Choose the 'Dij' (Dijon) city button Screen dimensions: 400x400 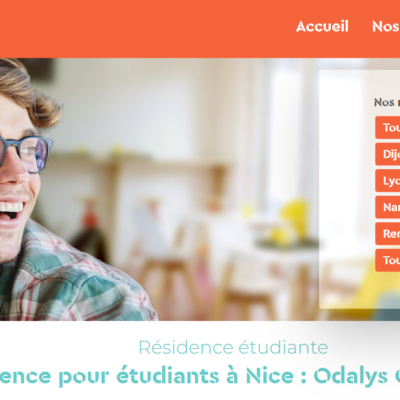[x=388, y=154]
